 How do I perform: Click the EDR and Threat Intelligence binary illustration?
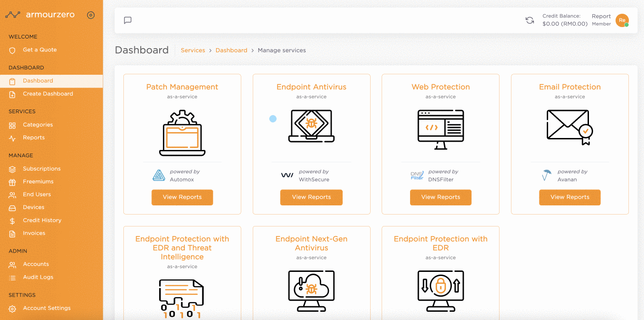click(x=182, y=299)
